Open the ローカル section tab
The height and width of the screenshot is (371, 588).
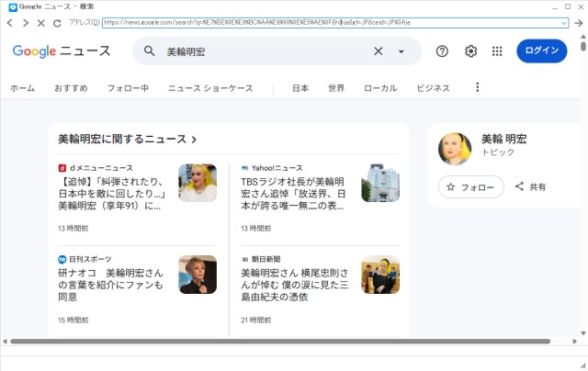coord(380,88)
